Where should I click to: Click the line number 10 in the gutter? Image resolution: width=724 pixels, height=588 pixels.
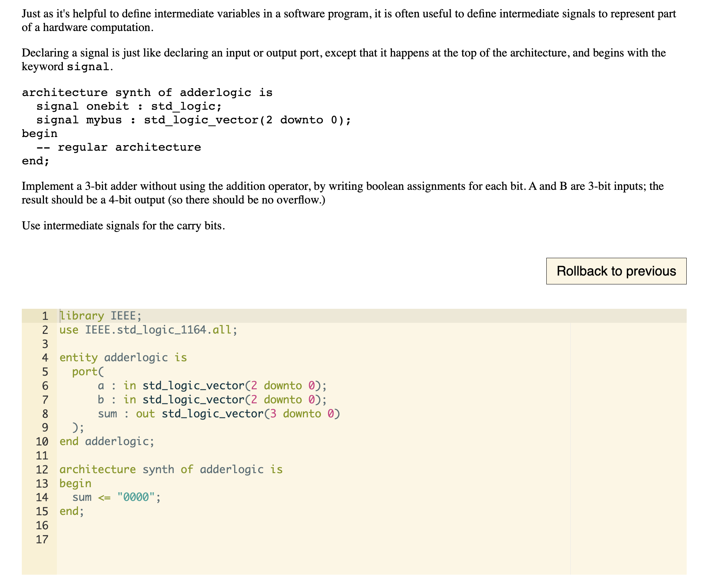(42, 441)
